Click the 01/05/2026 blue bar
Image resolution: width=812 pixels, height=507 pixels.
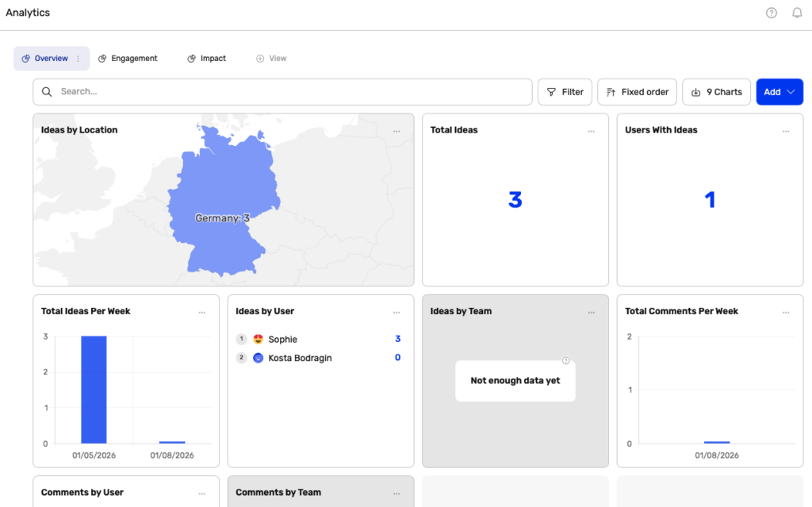(94, 389)
